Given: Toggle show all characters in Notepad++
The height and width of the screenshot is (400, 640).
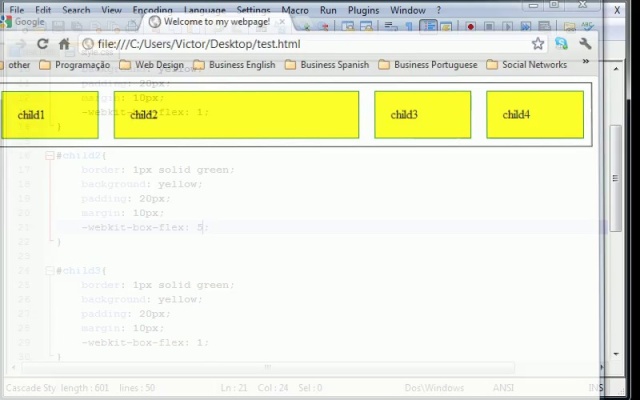Looking at the screenshot, I should tap(409, 27).
